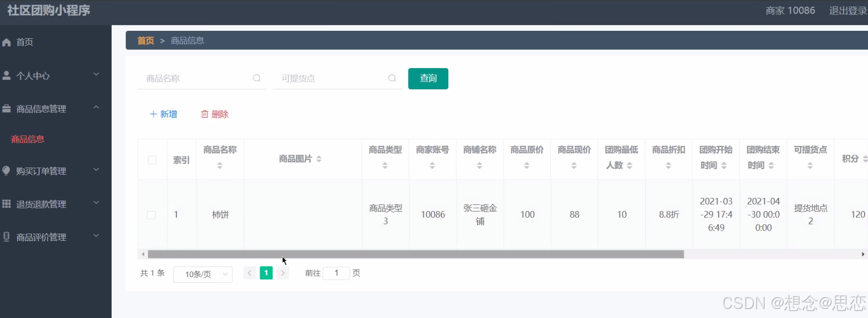Expand 购买订单管理 menu chevron
868x318 pixels.
pos(96,170)
